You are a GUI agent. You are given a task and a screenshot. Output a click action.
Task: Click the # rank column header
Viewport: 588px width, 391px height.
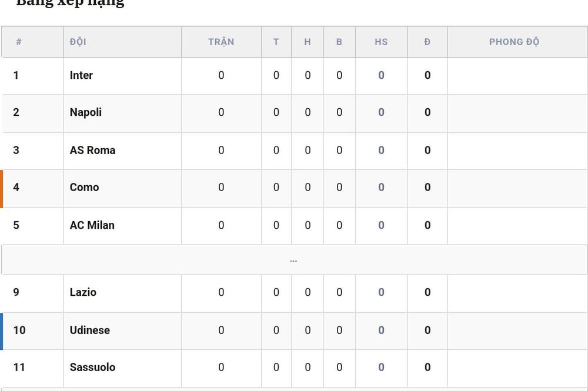point(19,42)
